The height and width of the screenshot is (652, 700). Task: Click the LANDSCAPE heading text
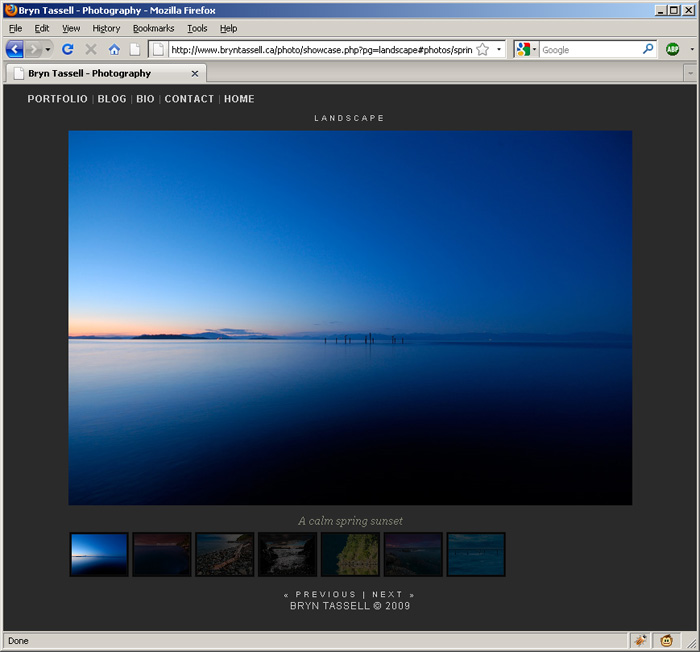(349, 118)
